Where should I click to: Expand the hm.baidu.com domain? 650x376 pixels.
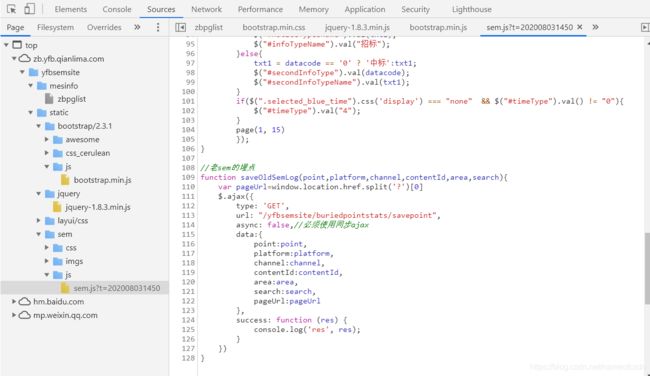(14, 301)
